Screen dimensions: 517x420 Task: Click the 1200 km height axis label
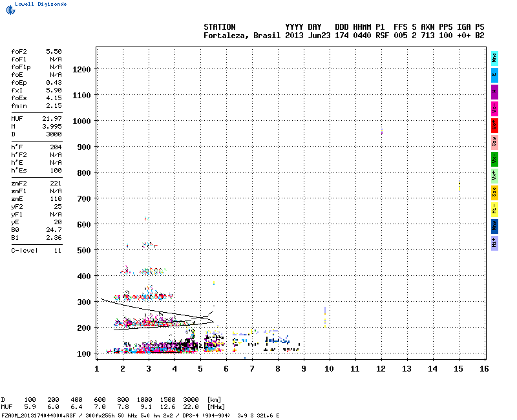tap(81, 70)
